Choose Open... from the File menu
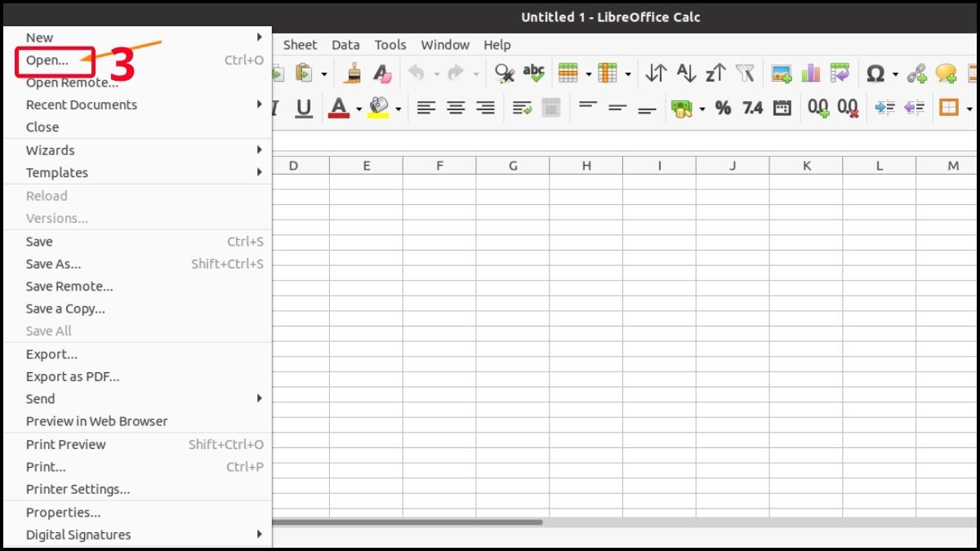The image size is (980, 551). pyautogui.click(x=137, y=60)
